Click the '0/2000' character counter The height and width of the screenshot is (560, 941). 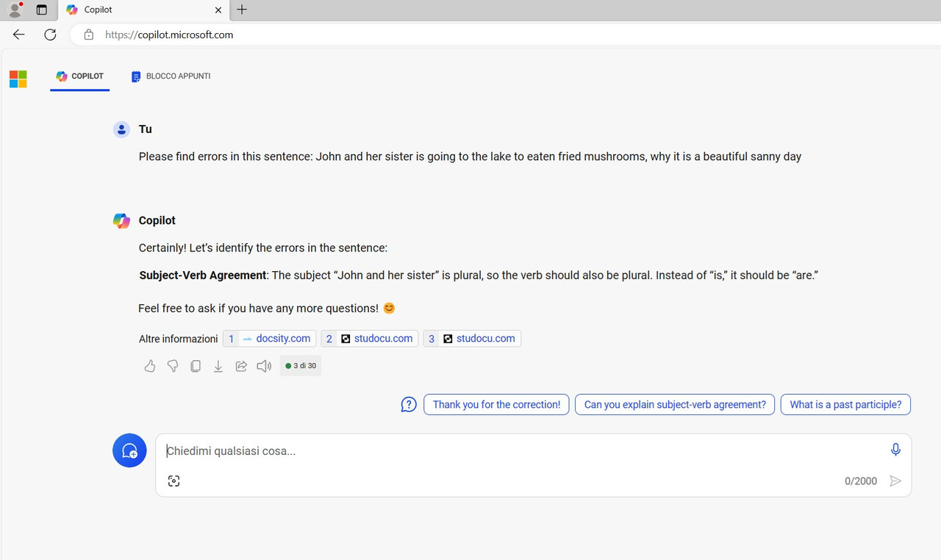(x=861, y=481)
